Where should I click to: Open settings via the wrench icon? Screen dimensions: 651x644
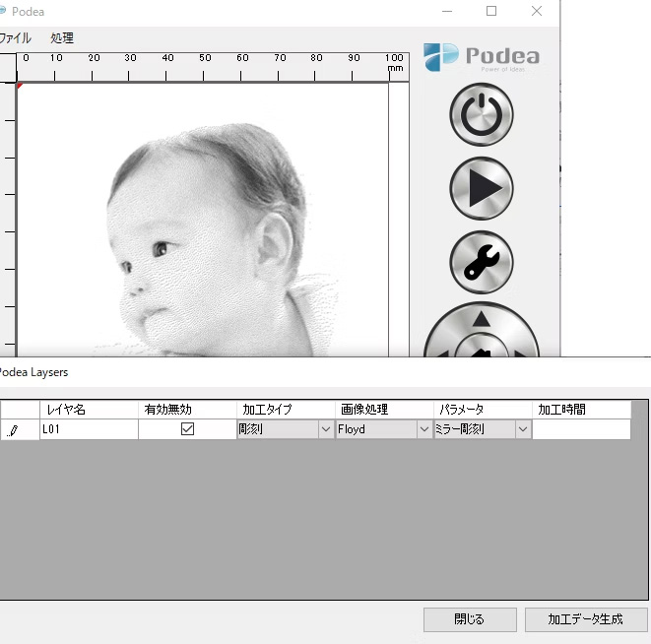[482, 261]
